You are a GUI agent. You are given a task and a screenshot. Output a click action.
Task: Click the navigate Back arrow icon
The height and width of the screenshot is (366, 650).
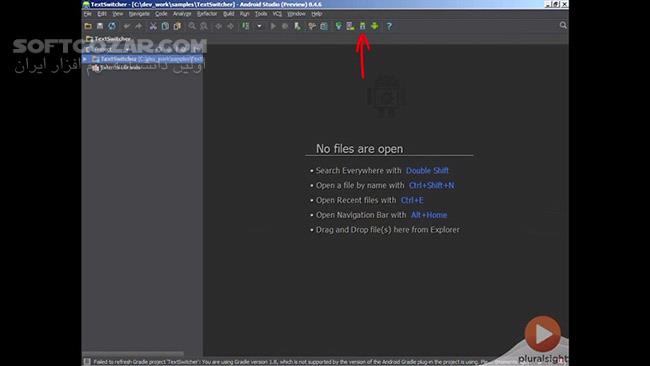click(218, 26)
